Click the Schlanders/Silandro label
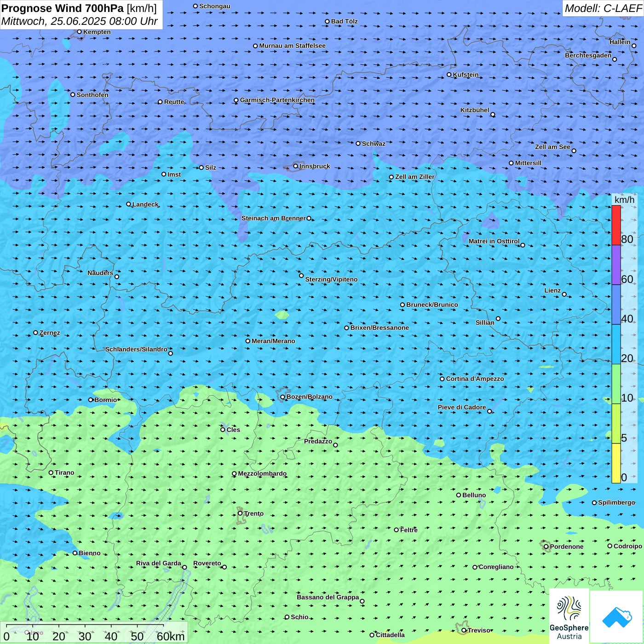 click(136, 349)
